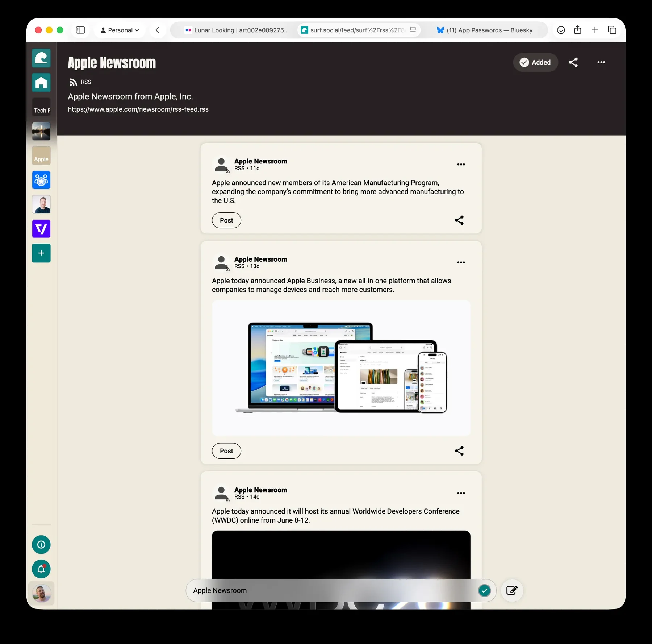Toggle the Added button for Apple Newsroom
Image resolution: width=652 pixels, height=644 pixels.
(x=535, y=62)
